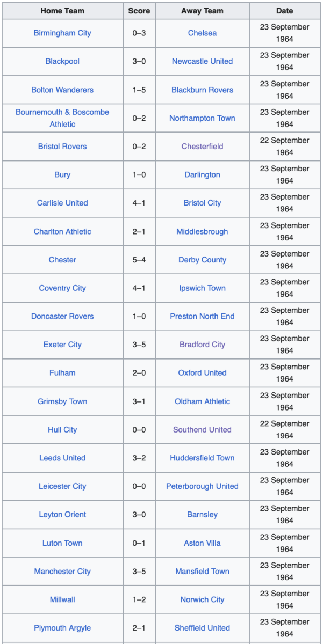The height and width of the screenshot is (644, 323).
Task: Open the Fulham team link
Action: coord(62,373)
